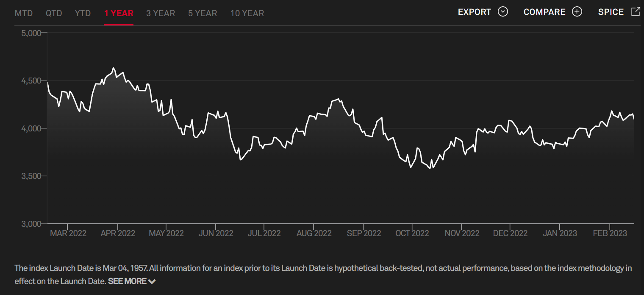Click the OCT 2022 x-axis label
Viewport: 644px width, 295px height.
[x=412, y=233]
